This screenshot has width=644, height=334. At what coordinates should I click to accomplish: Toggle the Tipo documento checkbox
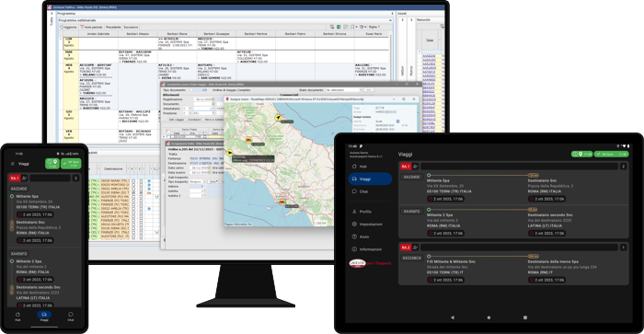click(x=191, y=90)
